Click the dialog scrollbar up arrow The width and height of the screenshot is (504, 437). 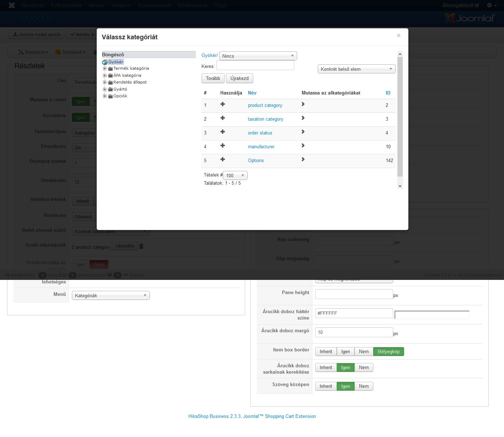click(x=400, y=54)
